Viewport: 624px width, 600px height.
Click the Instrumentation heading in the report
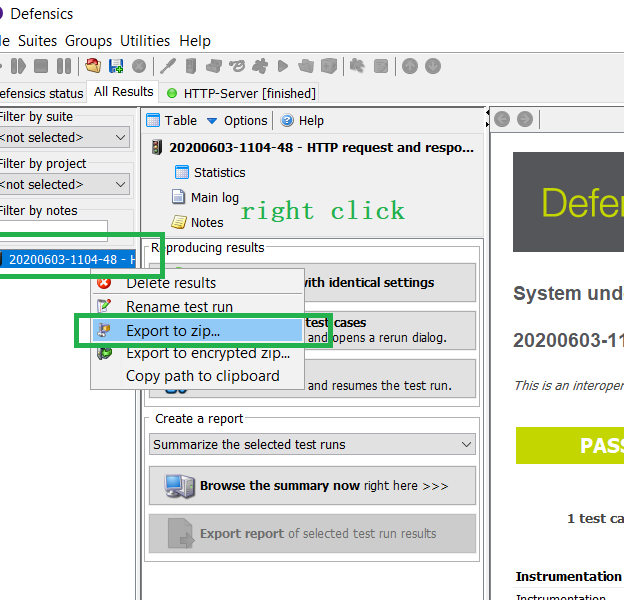pos(568,576)
